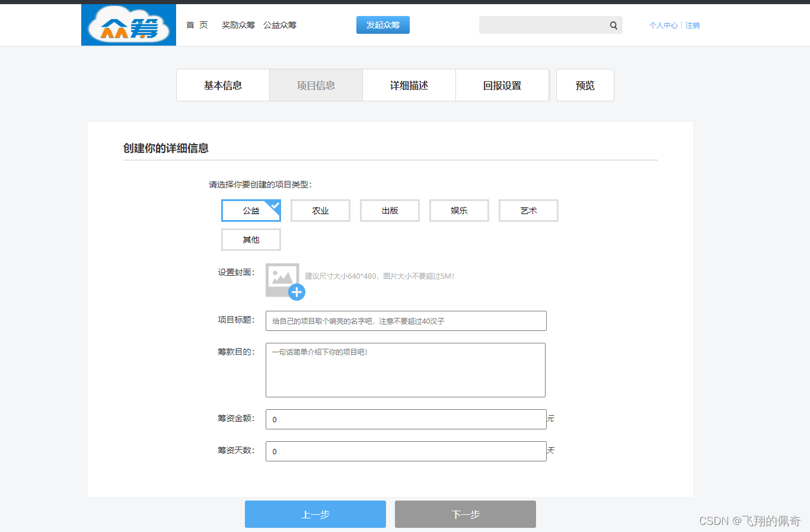Switch to the 基本信息 tab
810x532 pixels.
(223, 85)
